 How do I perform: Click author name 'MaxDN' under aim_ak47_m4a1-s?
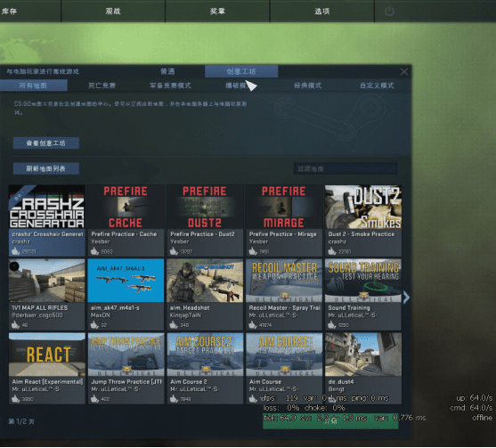tap(101, 315)
